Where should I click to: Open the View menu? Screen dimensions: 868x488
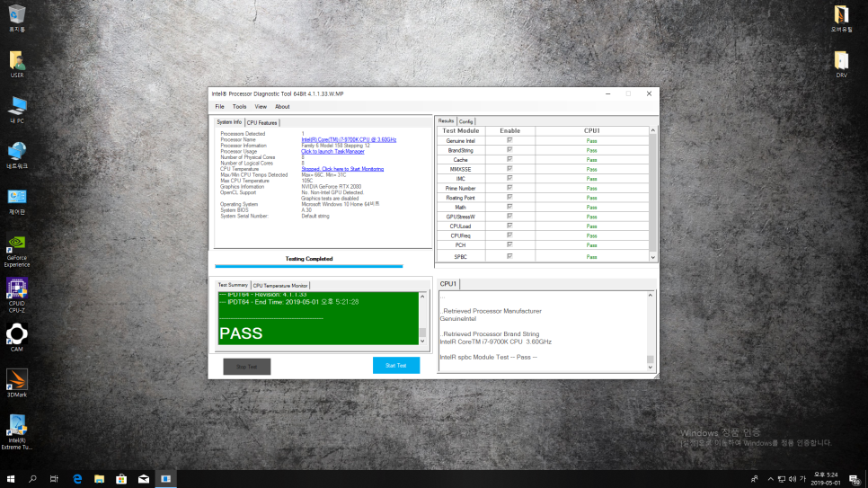(261, 107)
